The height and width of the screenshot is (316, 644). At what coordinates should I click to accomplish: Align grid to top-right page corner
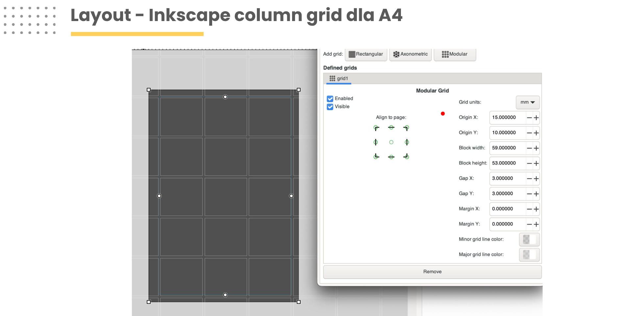coord(407,128)
